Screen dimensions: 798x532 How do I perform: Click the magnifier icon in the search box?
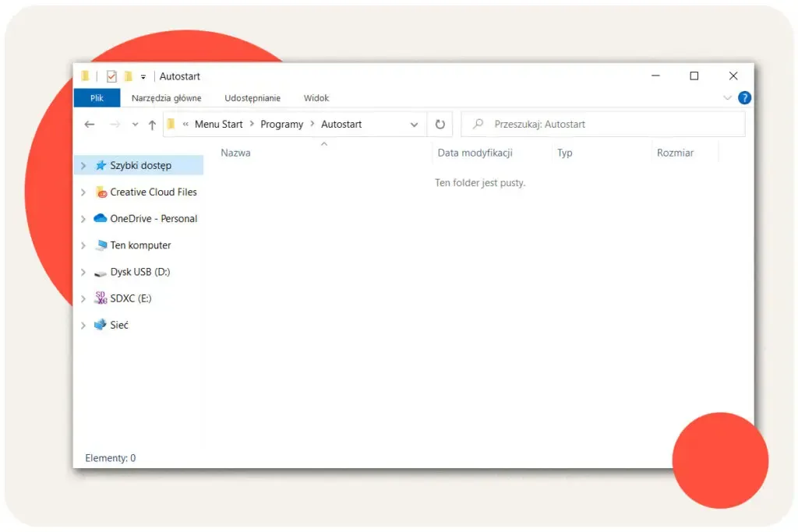point(477,124)
